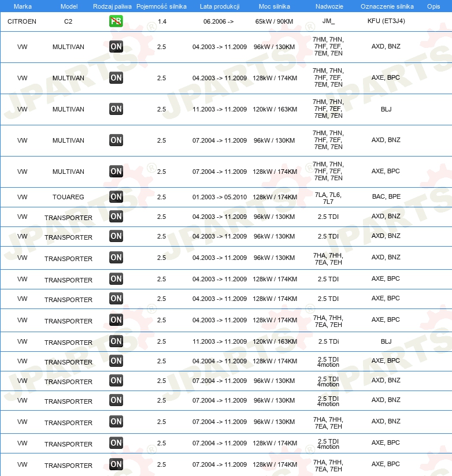Image resolution: width=452 pixels, height=476 pixels.
Task: Click ON icon in Multivan 07.2004 96kW row
Action: click(116, 140)
